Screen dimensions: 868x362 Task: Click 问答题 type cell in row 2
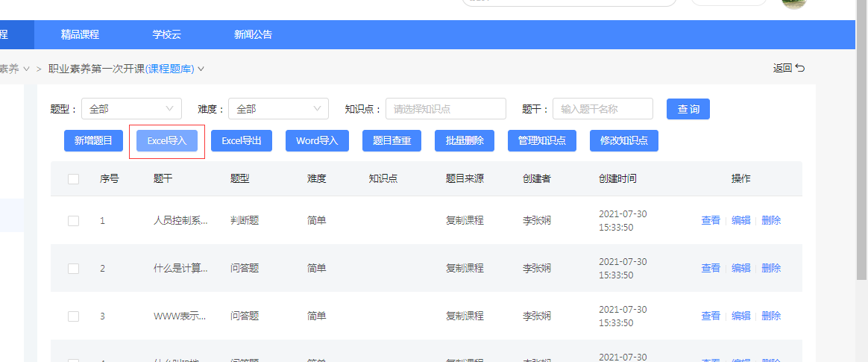click(245, 268)
